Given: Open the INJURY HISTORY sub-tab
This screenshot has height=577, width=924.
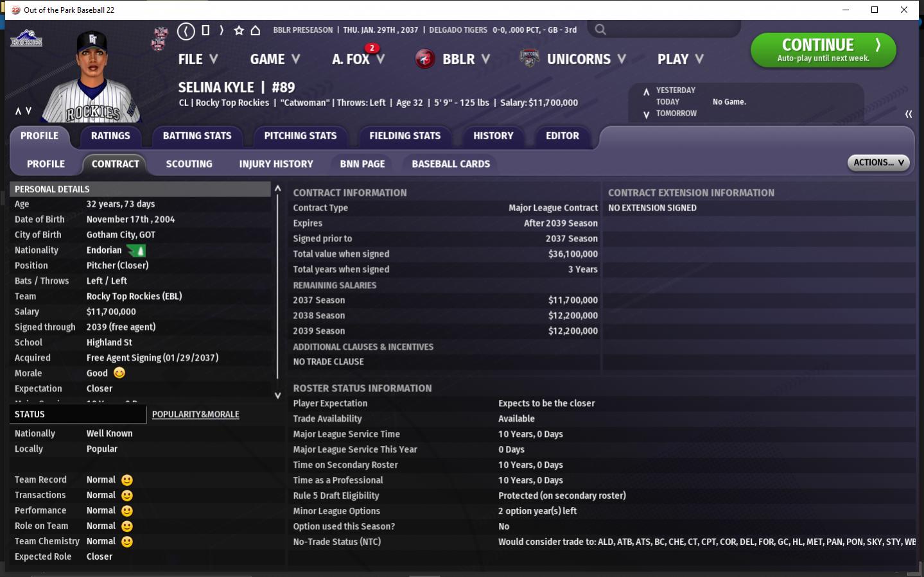Looking at the screenshot, I should pos(276,164).
